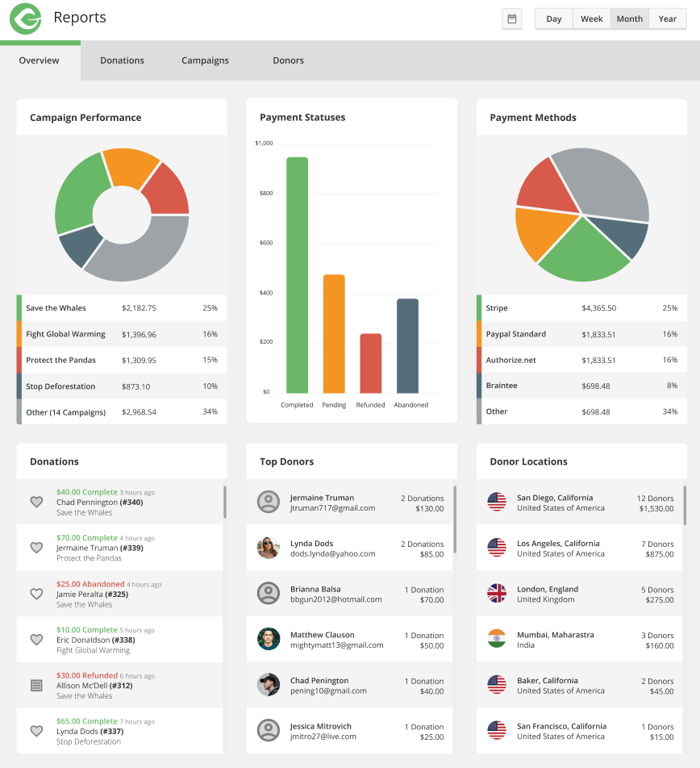This screenshot has height=768, width=700.
Task: Switch to the Donations tab
Action: (x=122, y=60)
